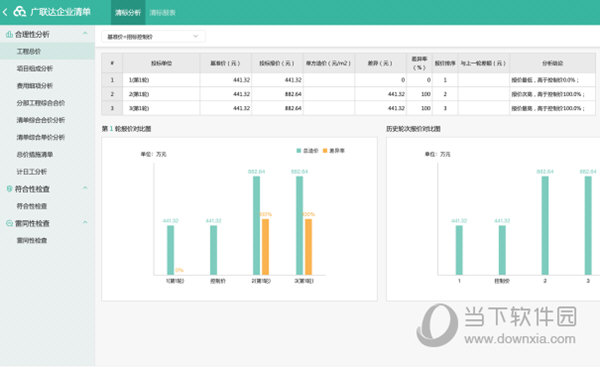This screenshot has width=600, height=368.
Task: Select 符合性检查 sub-item in sidebar
Action: pyautogui.click(x=32, y=206)
